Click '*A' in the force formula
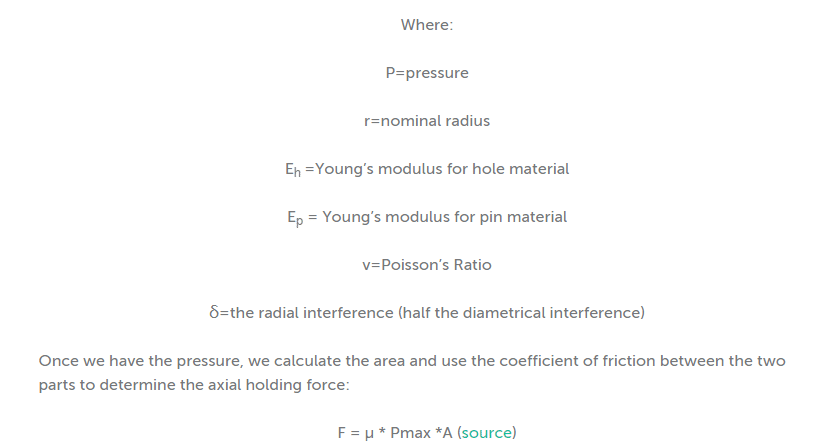Screen dimensions: 818x444 tap(443, 433)
